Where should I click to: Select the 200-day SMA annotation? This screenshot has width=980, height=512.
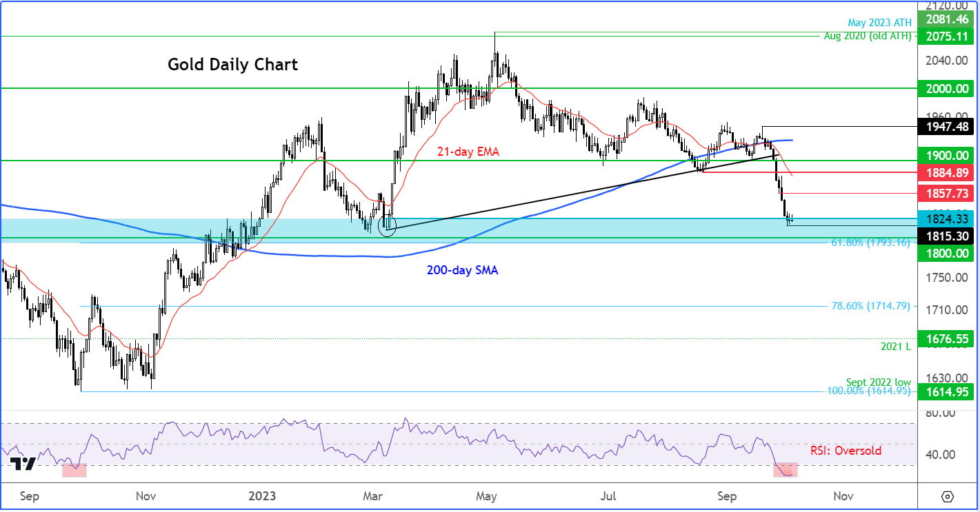click(463, 271)
